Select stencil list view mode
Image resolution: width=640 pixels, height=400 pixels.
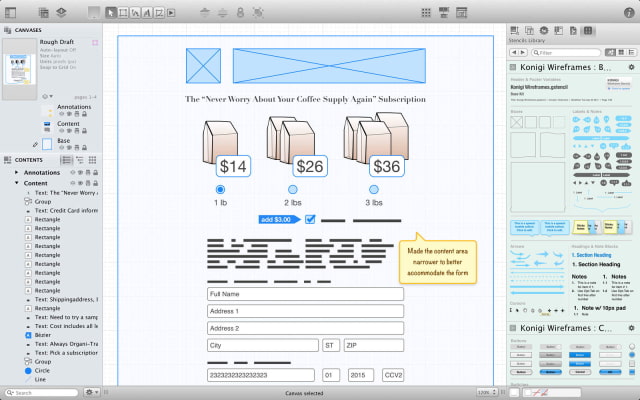tap(631, 52)
